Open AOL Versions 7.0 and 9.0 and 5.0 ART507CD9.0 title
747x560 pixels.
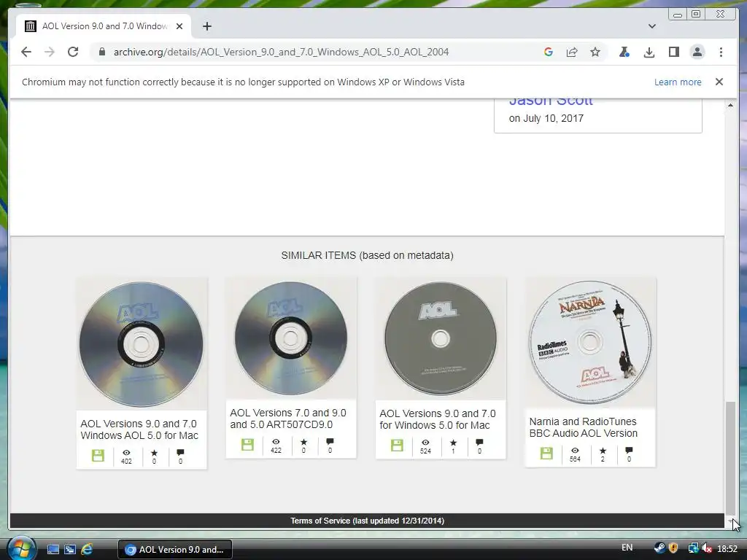[287, 419]
